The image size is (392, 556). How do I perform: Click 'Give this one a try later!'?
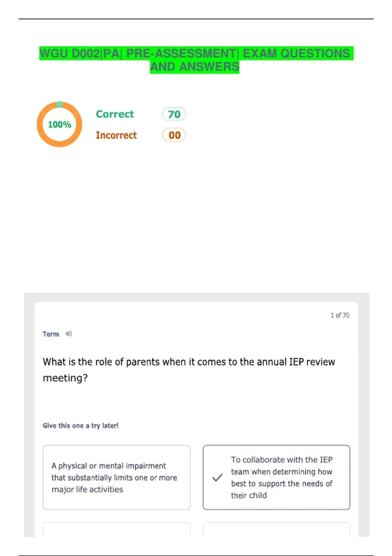pyautogui.click(x=80, y=426)
